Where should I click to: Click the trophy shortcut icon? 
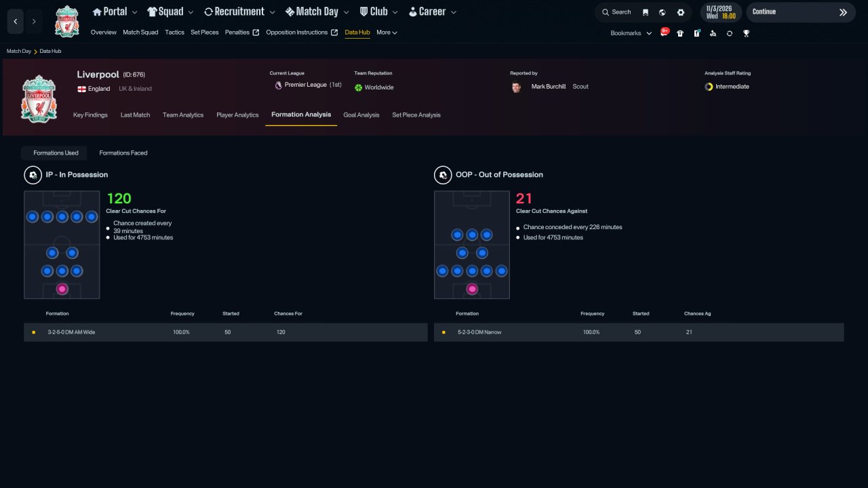coord(746,33)
